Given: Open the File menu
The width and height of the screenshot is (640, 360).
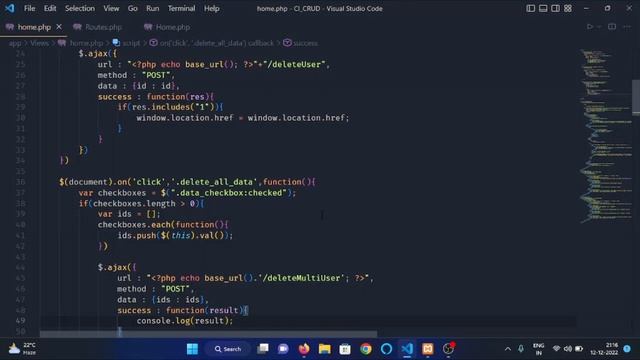Looking at the screenshot, I should [x=29, y=8].
